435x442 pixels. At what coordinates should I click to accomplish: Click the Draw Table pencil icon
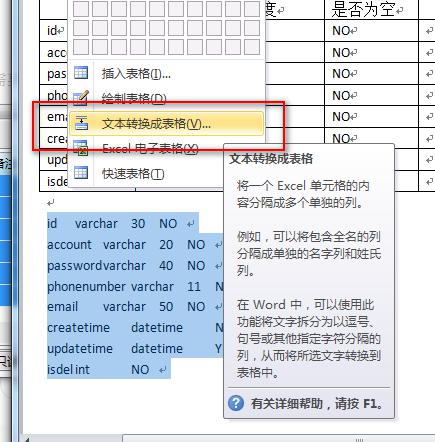tap(81, 98)
